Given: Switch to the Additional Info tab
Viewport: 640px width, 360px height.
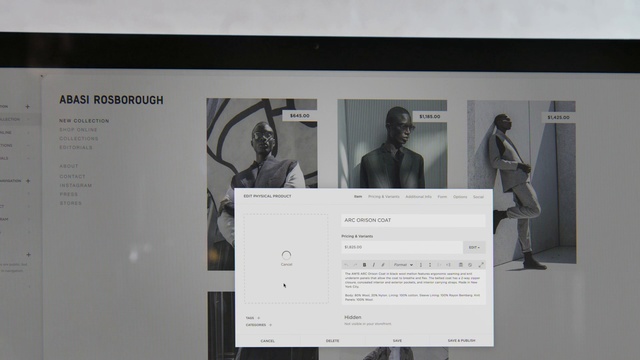Looking at the screenshot, I should 418,197.
